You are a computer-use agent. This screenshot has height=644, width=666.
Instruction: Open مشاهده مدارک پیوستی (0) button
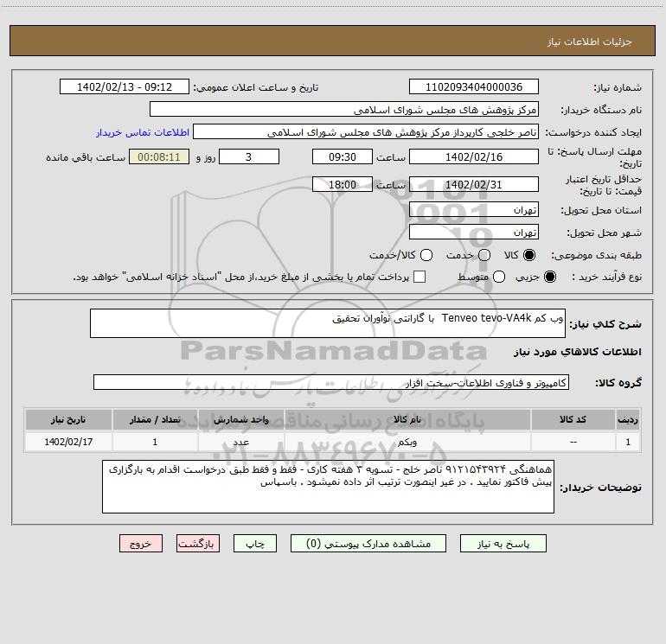(x=368, y=544)
